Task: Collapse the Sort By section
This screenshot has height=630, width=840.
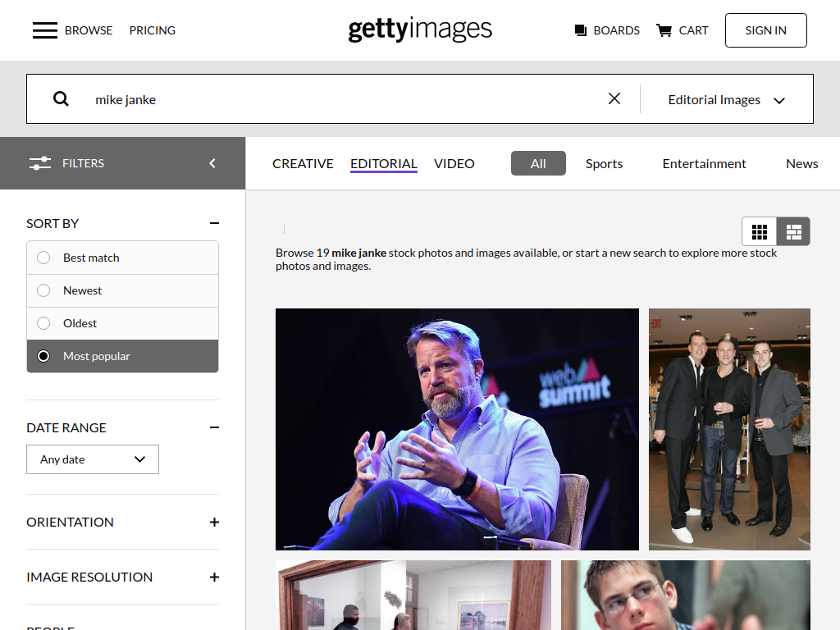Action: click(x=214, y=223)
